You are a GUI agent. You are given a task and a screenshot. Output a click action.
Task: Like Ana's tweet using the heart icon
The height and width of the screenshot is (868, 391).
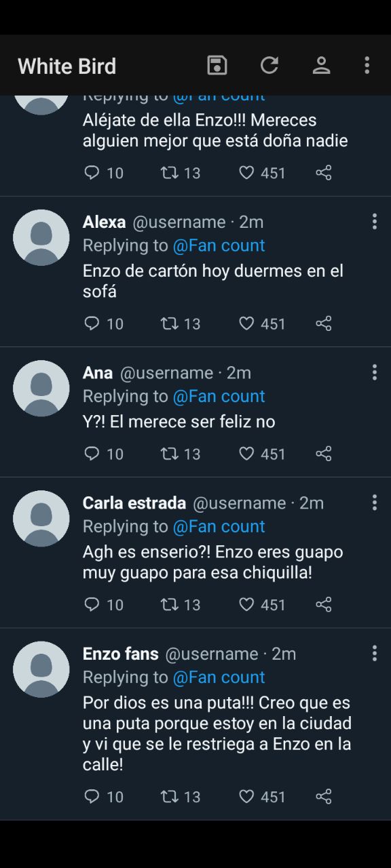(246, 454)
